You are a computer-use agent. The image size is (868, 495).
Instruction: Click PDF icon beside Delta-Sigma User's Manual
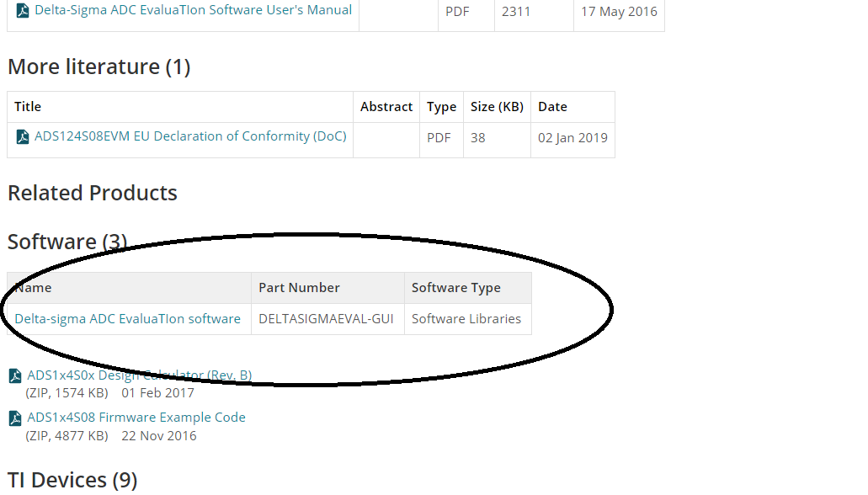[x=23, y=10]
